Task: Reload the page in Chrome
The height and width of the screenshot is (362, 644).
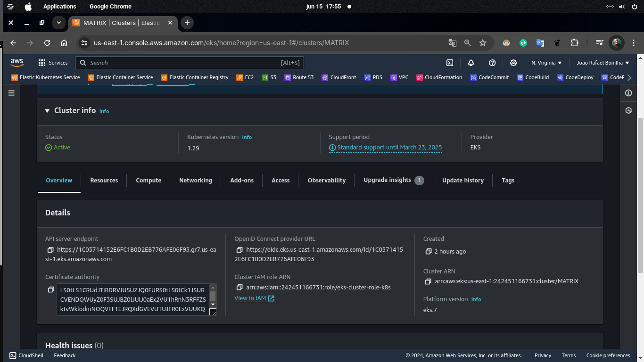Action: click(x=47, y=43)
